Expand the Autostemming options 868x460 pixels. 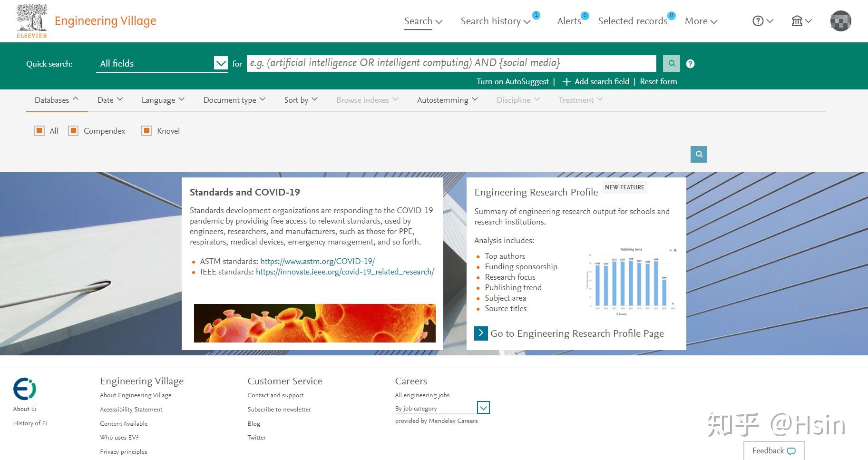click(x=448, y=100)
